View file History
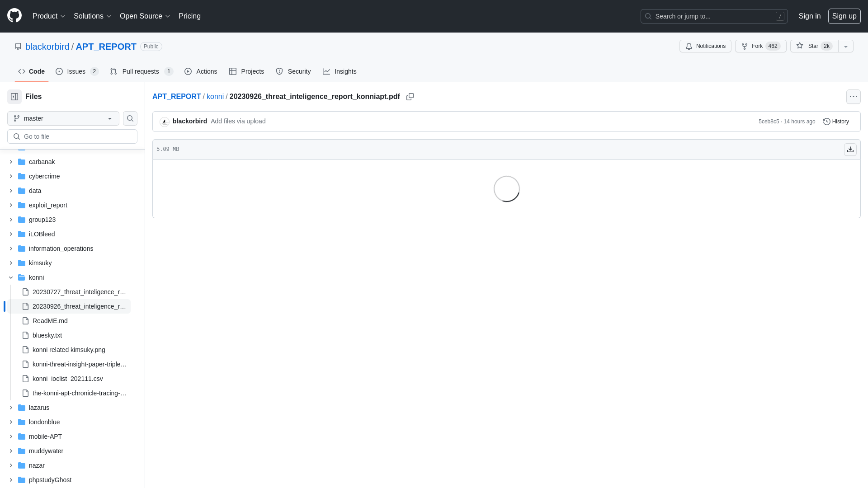Image resolution: width=868 pixels, height=488 pixels. coord(836,122)
